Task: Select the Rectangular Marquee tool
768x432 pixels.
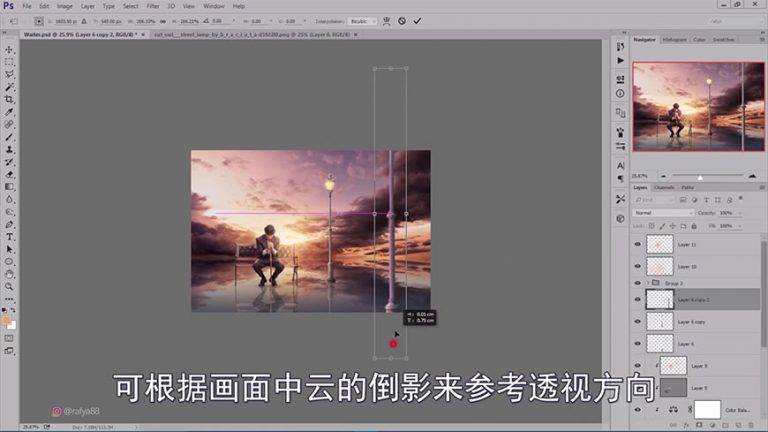Action: click(x=9, y=62)
